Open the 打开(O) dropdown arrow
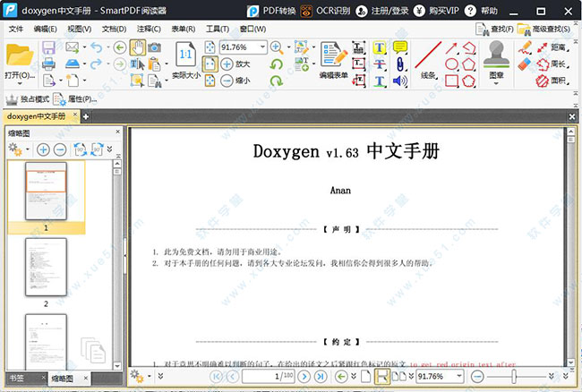This screenshot has height=392, width=582. 20,84
